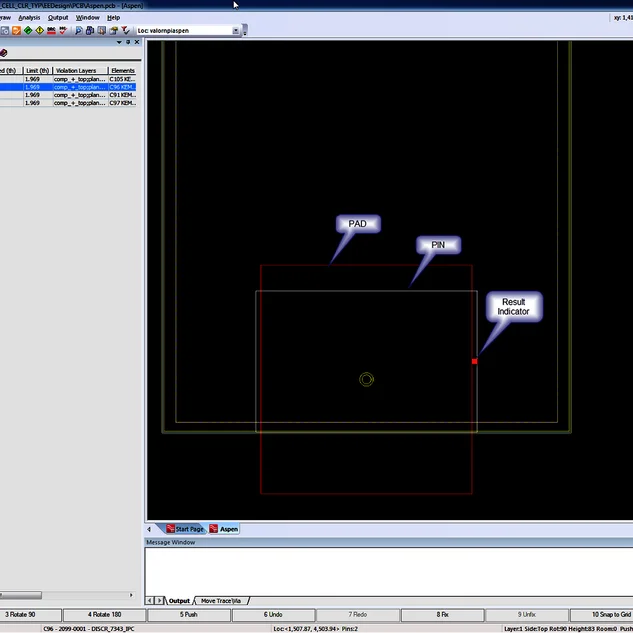This screenshot has width=633, height=633.
Task: Expand the Loc: valornpiaspen dropdown
Action: 236,31
